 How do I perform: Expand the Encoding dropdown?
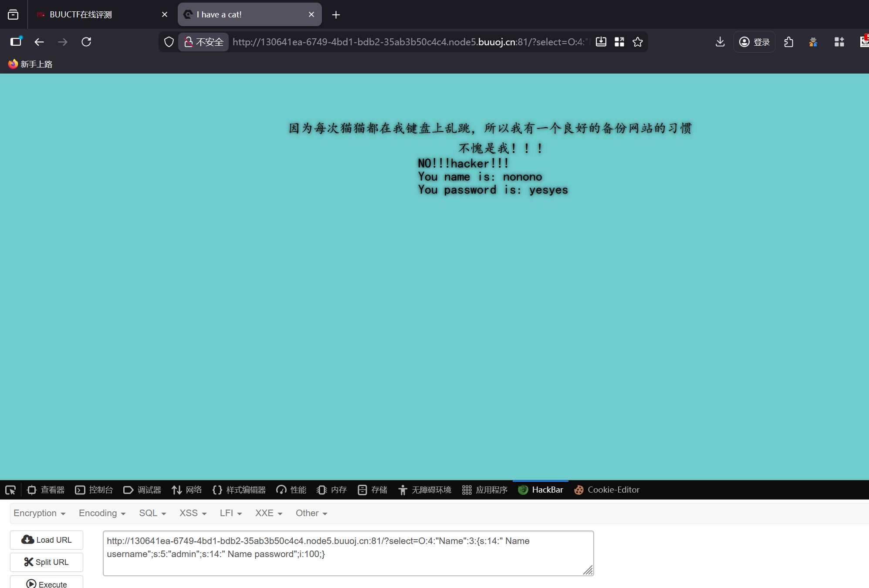click(x=102, y=513)
